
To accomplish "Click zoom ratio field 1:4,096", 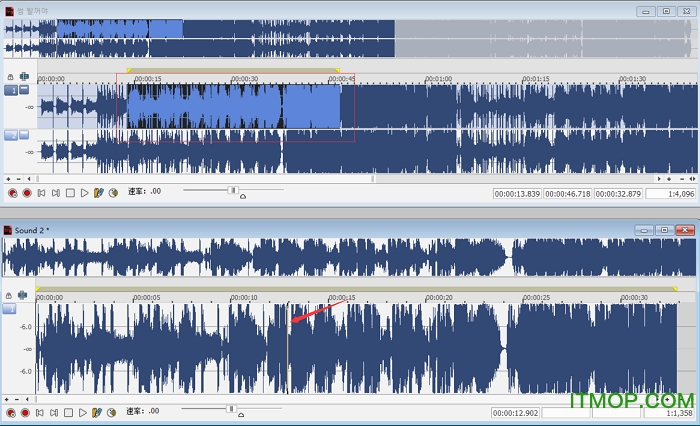I will click(x=671, y=194).
